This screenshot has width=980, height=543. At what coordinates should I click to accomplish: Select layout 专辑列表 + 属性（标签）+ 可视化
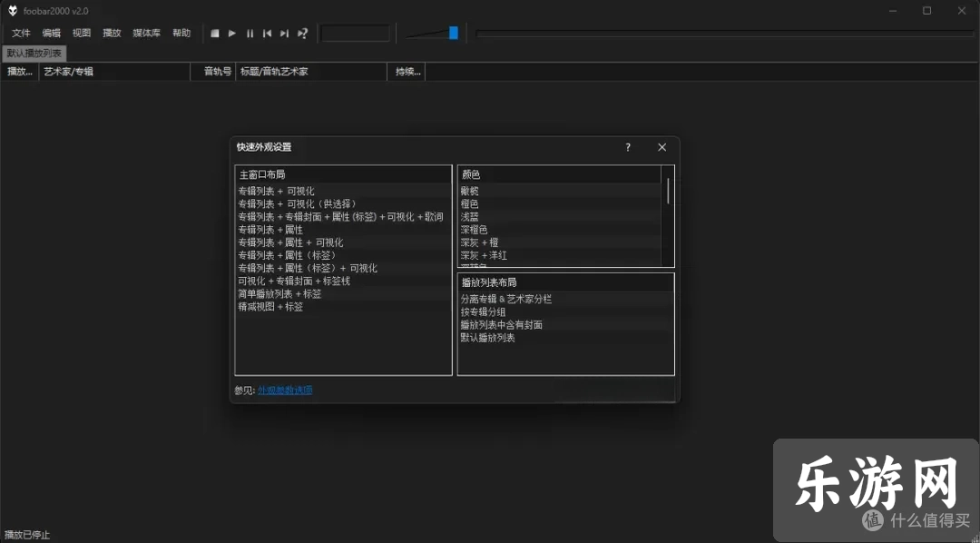tap(343, 269)
